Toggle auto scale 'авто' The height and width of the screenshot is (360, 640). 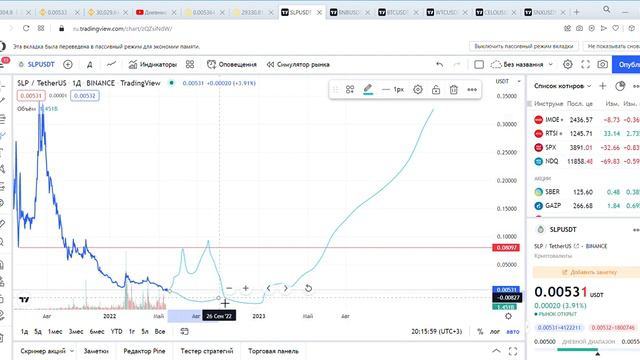pos(513,331)
